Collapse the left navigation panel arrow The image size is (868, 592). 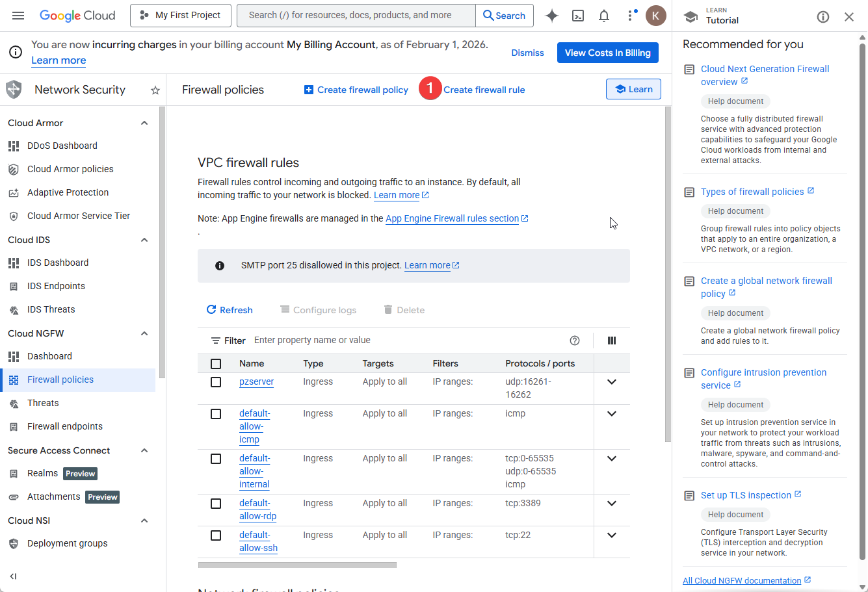pyautogui.click(x=13, y=576)
